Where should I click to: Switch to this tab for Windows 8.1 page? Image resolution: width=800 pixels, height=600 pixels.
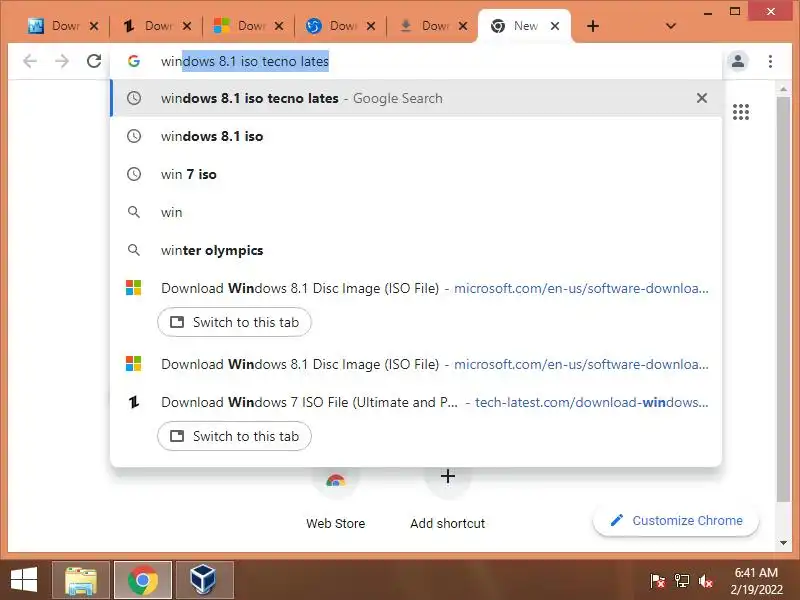point(234,322)
